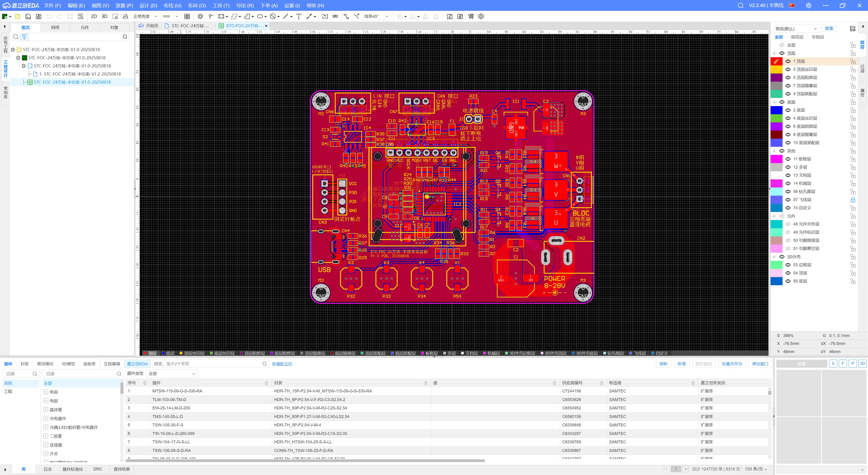Open the 器件类型 全部 dropdown
Image resolution: width=868 pixels, height=475 pixels.
(x=172, y=373)
